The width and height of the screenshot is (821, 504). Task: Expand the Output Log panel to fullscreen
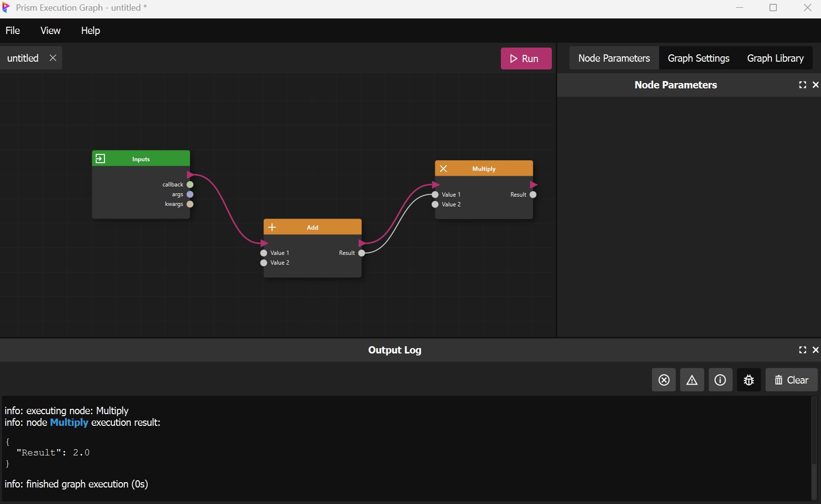[803, 350]
